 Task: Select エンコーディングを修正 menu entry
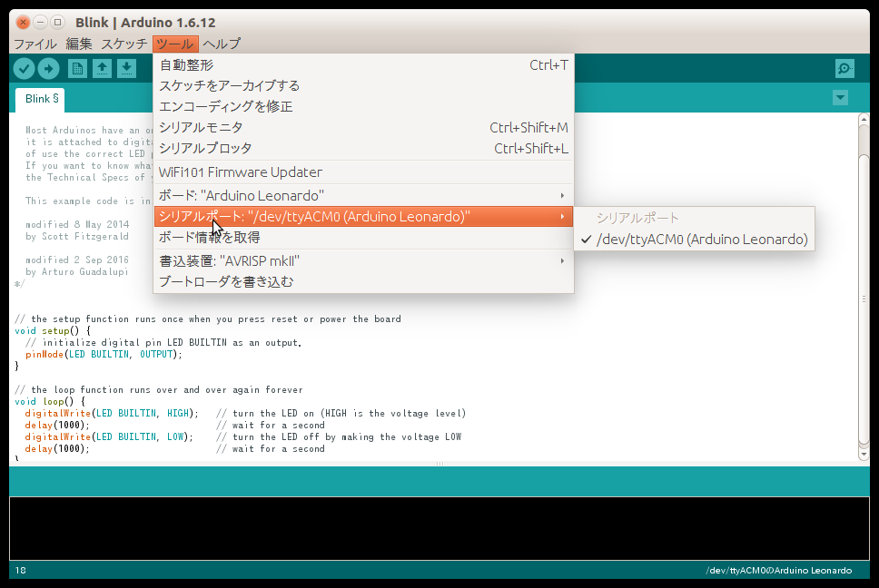click(363, 106)
